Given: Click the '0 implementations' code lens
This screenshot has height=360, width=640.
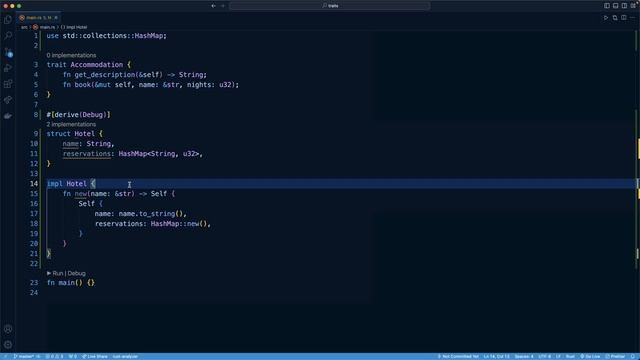Looking at the screenshot, I should point(71,55).
